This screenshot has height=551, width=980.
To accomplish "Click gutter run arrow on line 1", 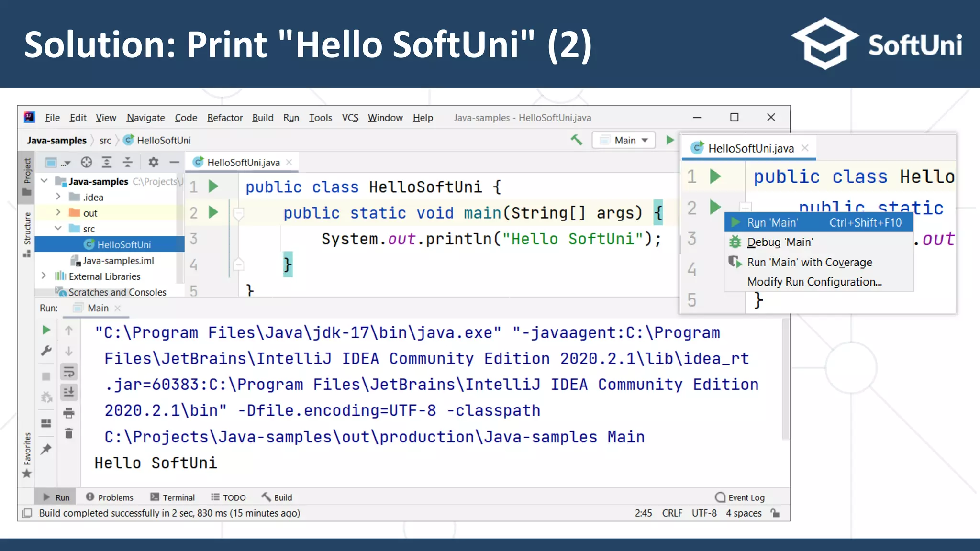I will point(213,186).
